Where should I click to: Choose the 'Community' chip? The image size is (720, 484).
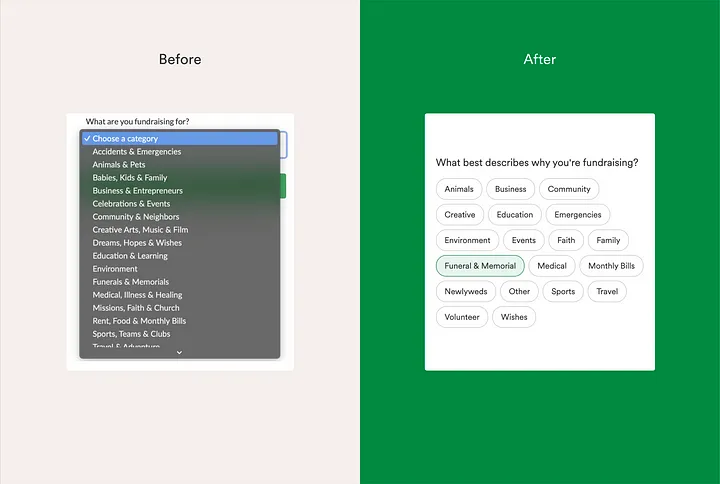(x=569, y=189)
